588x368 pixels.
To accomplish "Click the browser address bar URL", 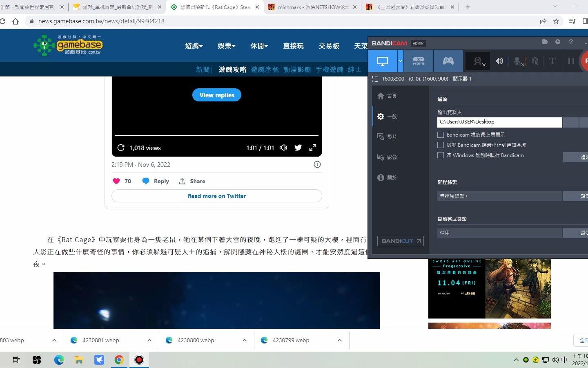I will 101,21.
